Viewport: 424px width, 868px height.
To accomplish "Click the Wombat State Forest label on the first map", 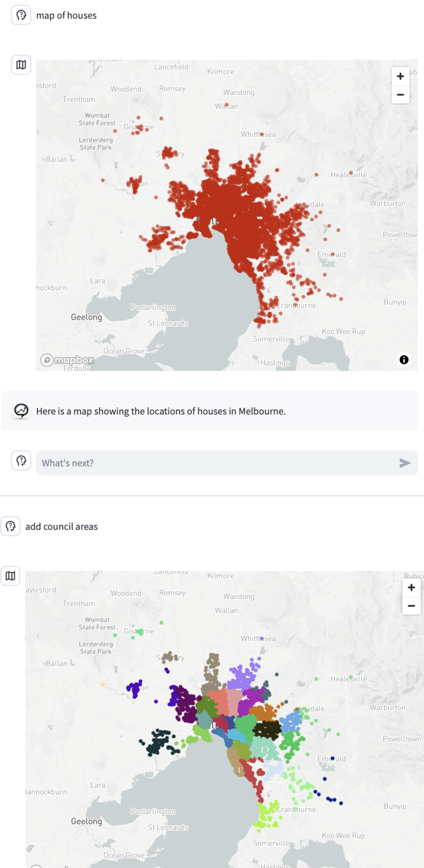I will pos(97,119).
